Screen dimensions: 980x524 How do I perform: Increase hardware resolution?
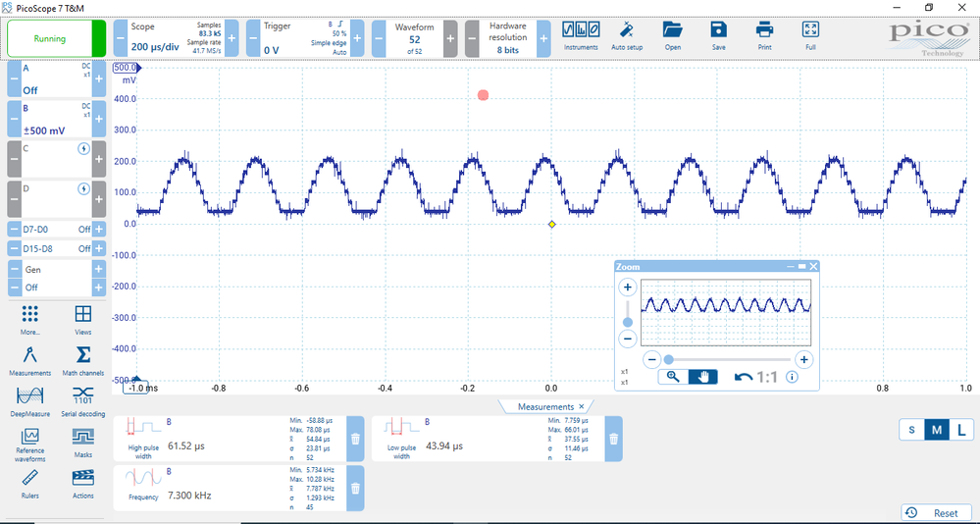543,38
